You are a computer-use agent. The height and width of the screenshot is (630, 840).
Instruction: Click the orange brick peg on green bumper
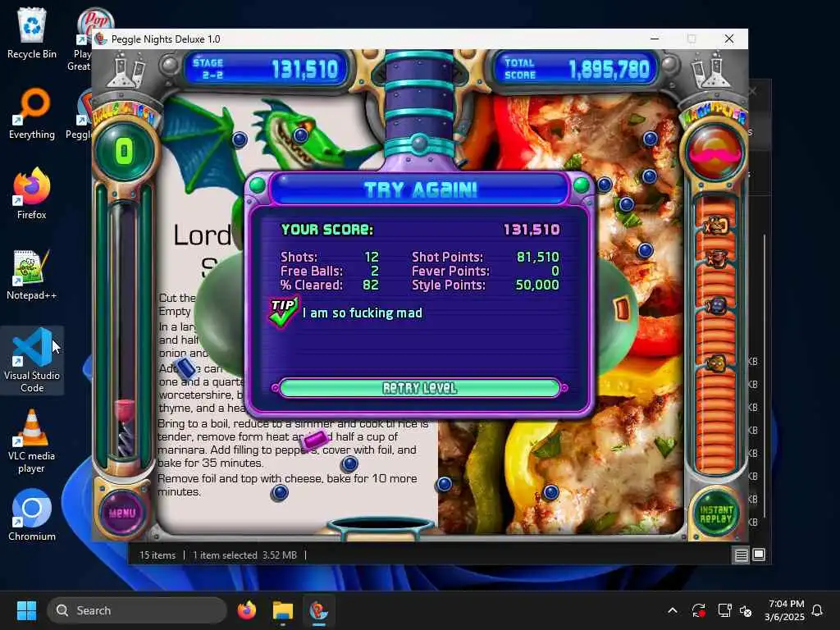pos(622,308)
